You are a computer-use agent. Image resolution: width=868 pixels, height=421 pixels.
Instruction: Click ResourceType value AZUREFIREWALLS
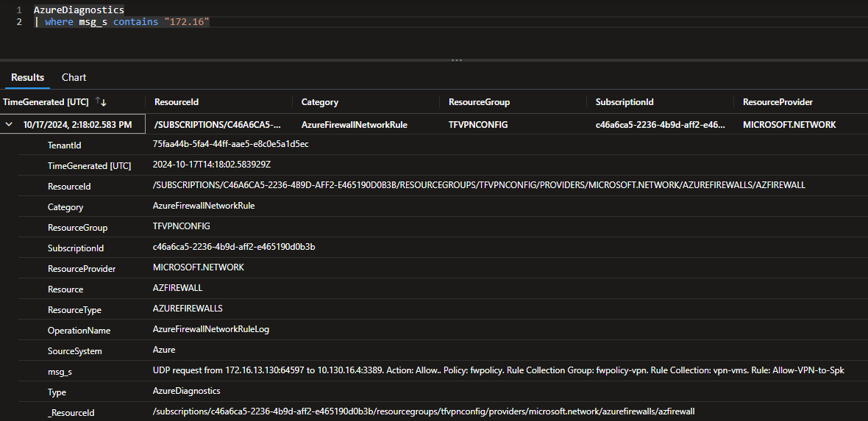(188, 308)
